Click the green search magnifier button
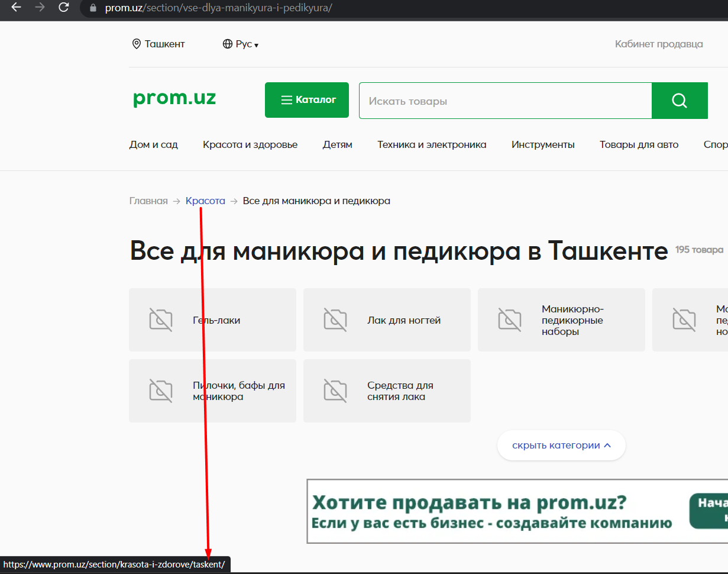 [680, 101]
